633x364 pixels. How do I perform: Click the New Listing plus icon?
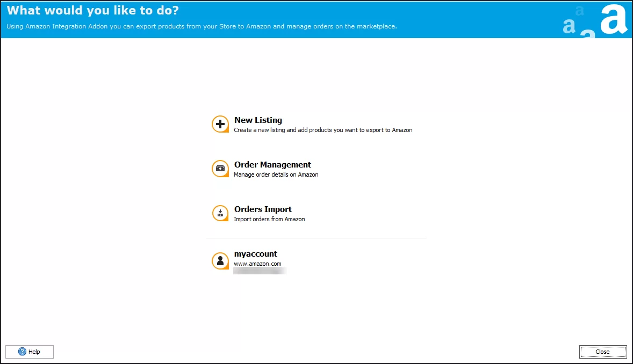(220, 125)
